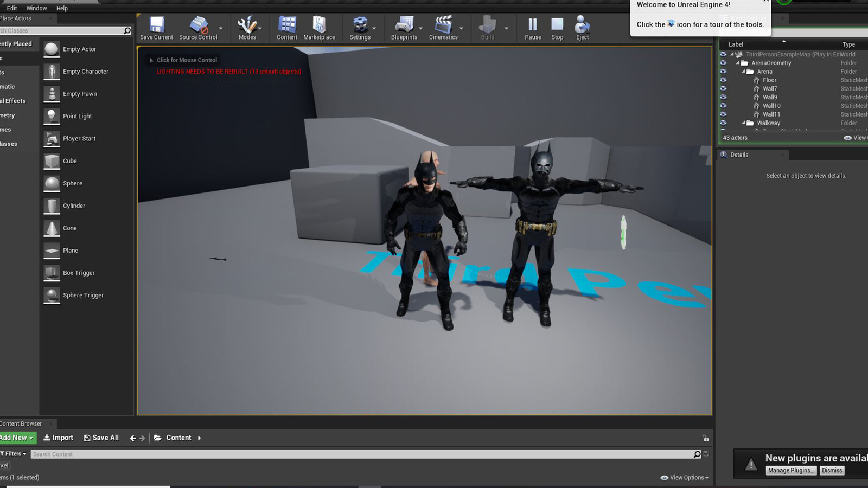Select the Box Trigger icon
Viewport: 868px width, 488px height.
pyautogui.click(x=52, y=273)
